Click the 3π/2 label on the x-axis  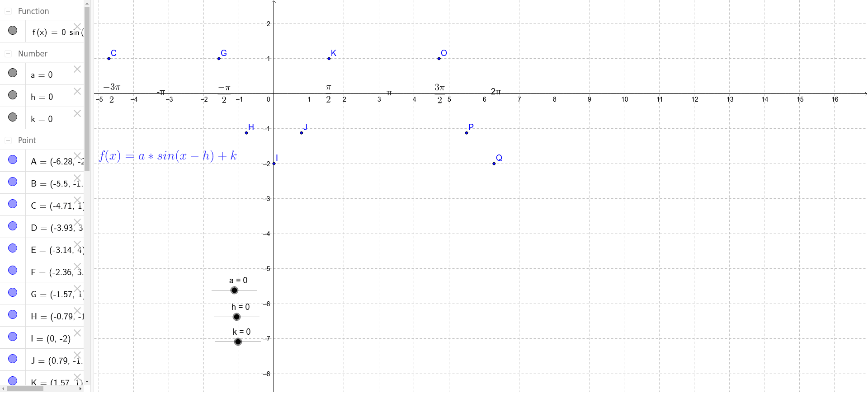coord(440,94)
